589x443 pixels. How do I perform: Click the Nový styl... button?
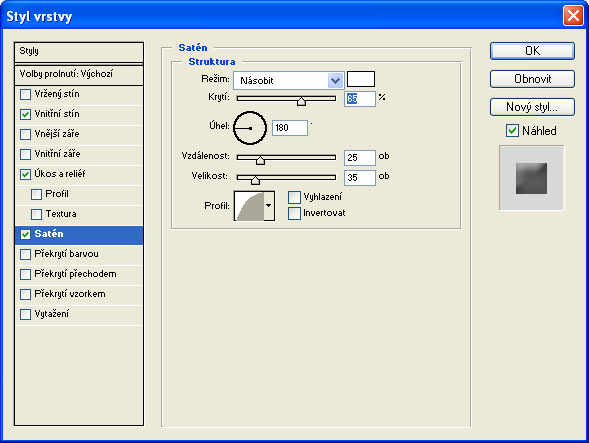click(532, 107)
